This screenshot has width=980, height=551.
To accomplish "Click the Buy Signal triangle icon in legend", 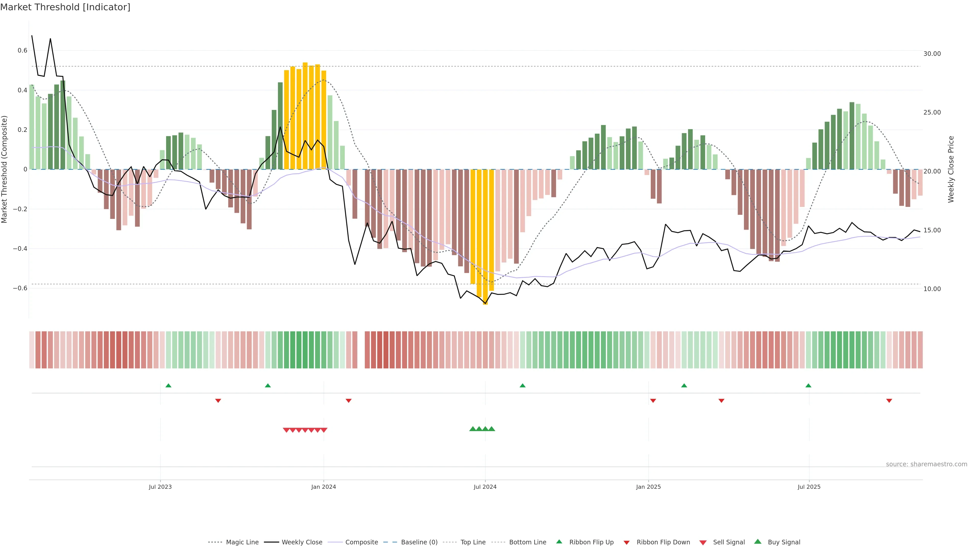I will 757,542.
